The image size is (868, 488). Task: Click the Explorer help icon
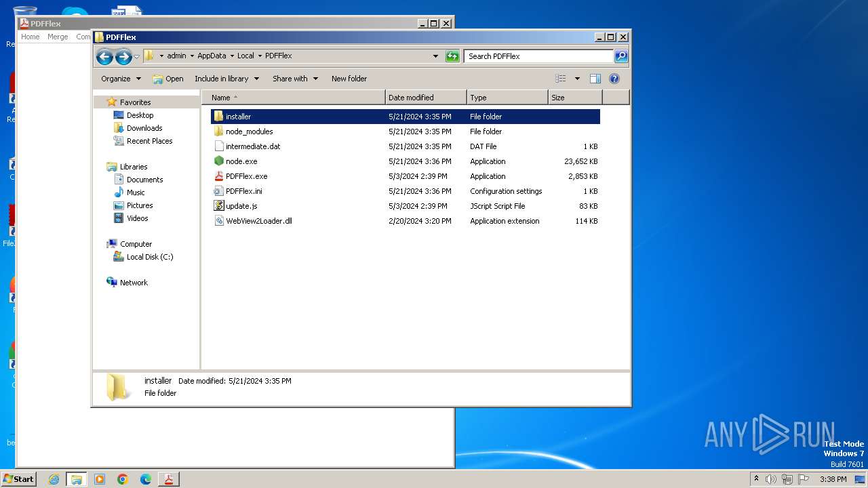614,79
